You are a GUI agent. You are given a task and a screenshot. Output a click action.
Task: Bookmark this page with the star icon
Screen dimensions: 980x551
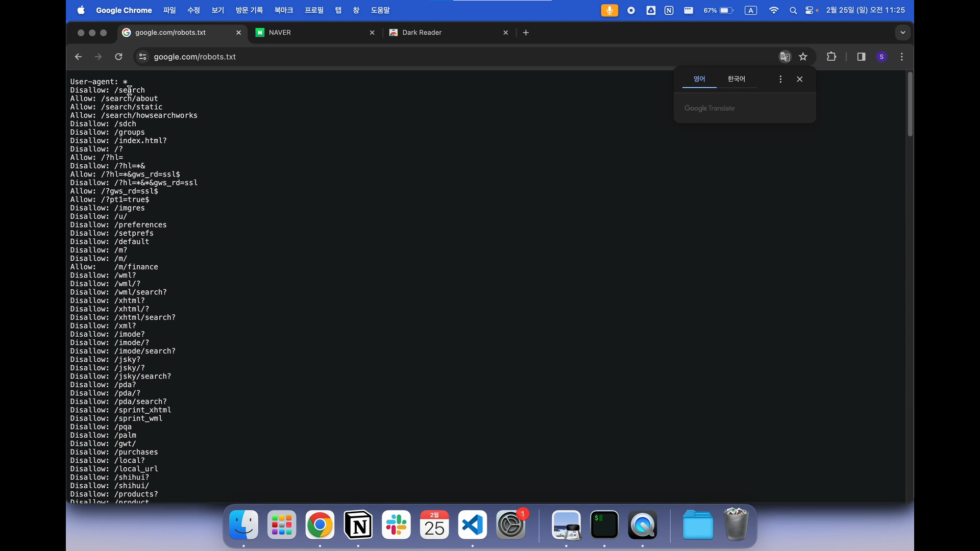[x=803, y=57]
